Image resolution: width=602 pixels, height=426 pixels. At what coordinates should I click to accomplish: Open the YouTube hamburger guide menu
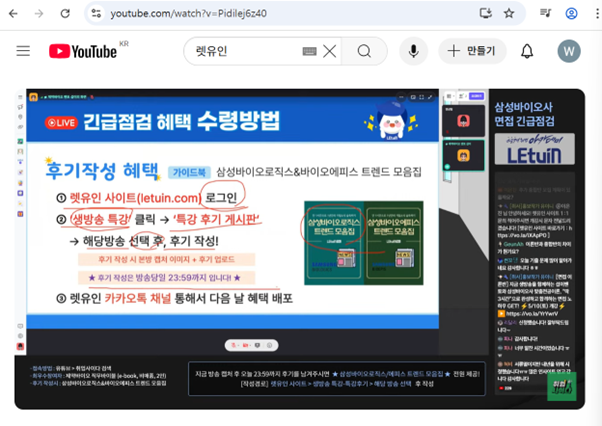click(x=23, y=51)
